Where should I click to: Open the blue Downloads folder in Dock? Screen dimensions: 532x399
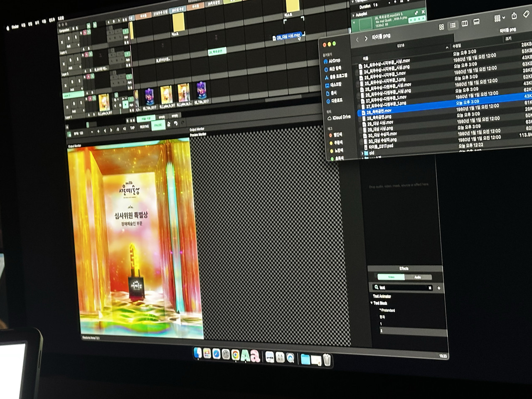click(305, 359)
